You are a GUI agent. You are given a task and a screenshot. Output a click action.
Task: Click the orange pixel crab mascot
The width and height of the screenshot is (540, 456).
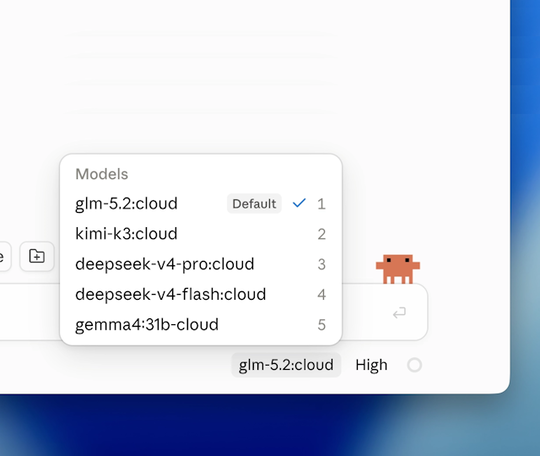click(398, 269)
